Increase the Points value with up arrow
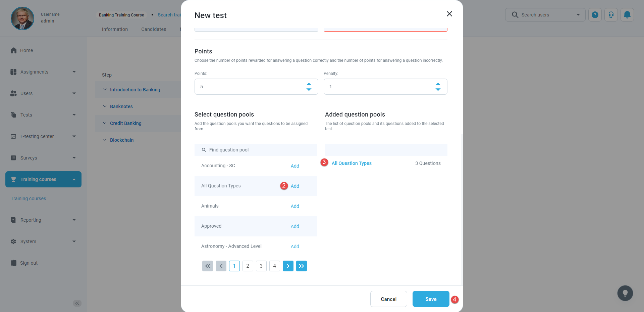644x312 pixels. pyautogui.click(x=309, y=84)
